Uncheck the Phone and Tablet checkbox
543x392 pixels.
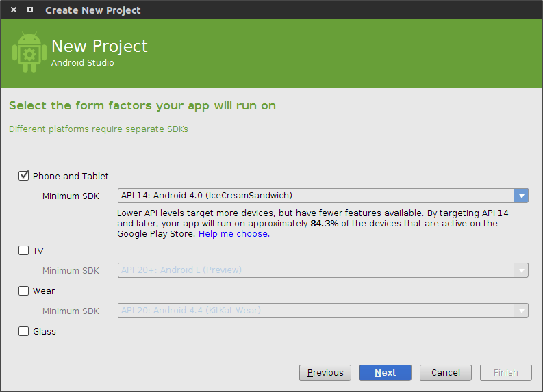tap(23, 176)
